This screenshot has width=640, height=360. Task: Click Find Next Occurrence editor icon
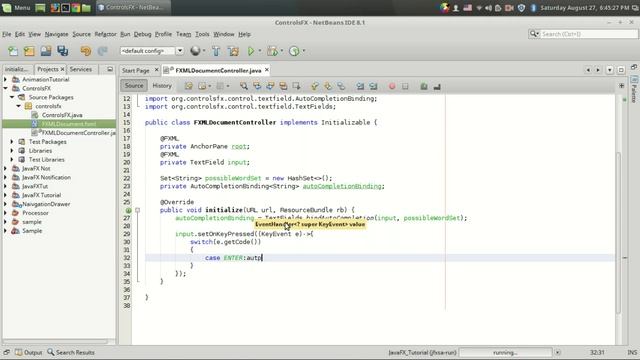click(270, 86)
